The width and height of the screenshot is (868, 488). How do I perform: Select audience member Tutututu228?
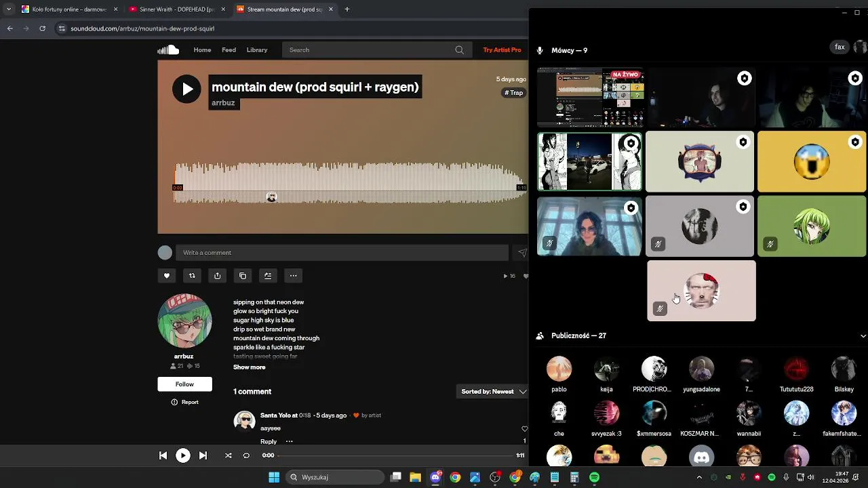[796, 374]
